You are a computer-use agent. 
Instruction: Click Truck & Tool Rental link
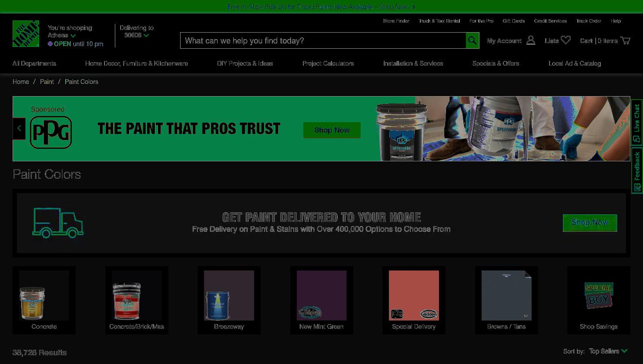tap(439, 21)
